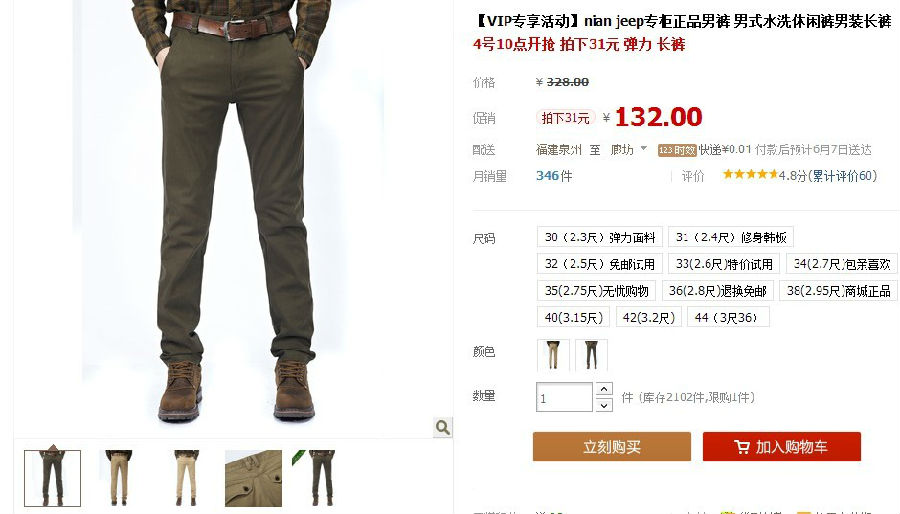The image size is (900, 514).
Task: Select the khaki pants color swatch
Action: pyautogui.click(x=553, y=355)
